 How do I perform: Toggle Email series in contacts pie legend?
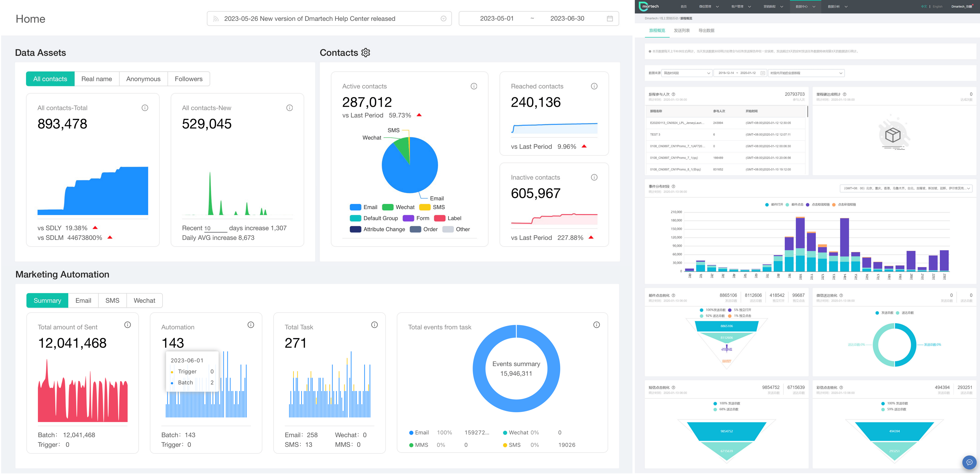363,207
